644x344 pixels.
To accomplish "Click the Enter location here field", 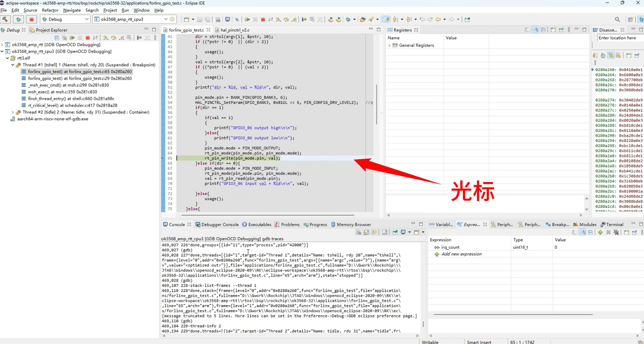I will click(x=620, y=38).
